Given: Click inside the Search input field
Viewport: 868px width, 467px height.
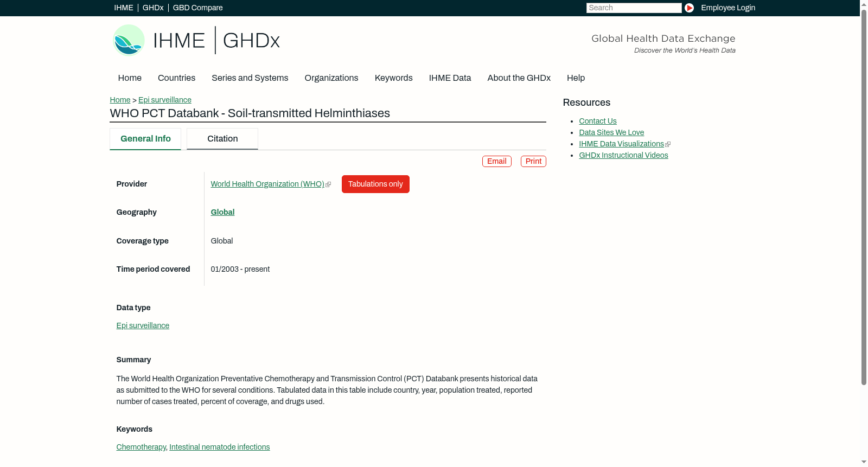Looking at the screenshot, I should pyautogui.click(x=634, y=8).
